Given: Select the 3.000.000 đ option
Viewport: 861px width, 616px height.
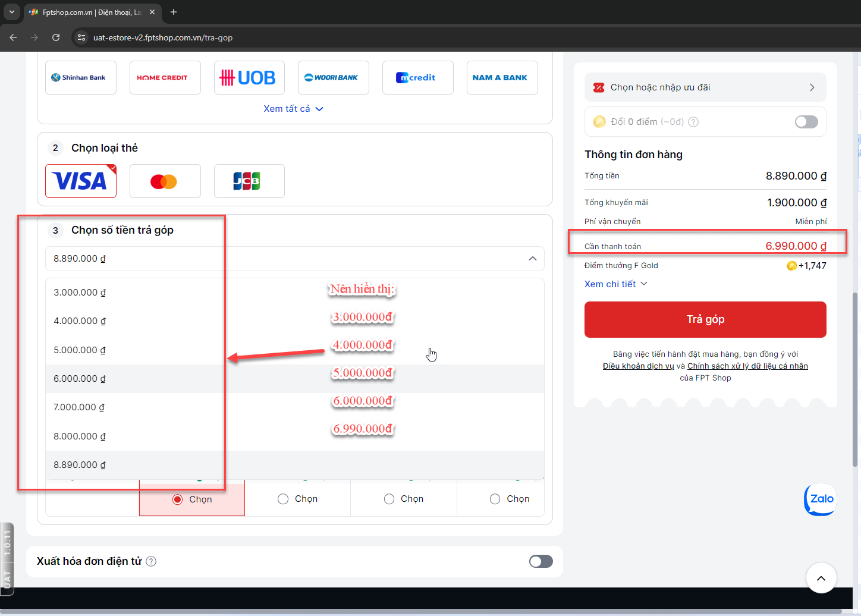Looking at the screenshot, I should (x=294, y=293).
